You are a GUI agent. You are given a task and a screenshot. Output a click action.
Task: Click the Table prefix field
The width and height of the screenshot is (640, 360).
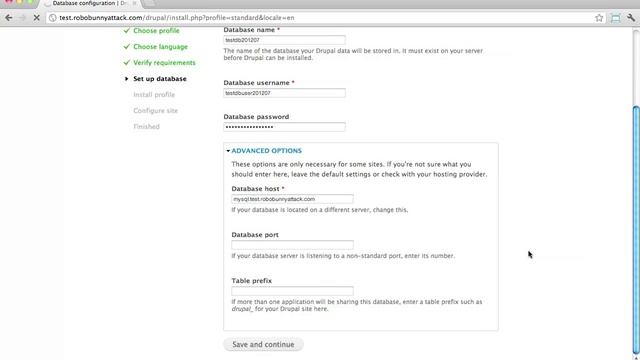click(292, 291)
